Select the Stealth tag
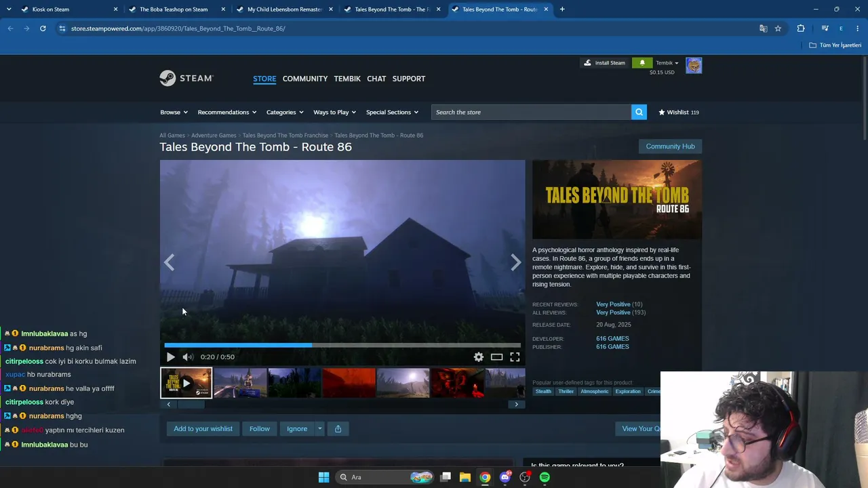The image size is (868, 488). pos(544,392)
